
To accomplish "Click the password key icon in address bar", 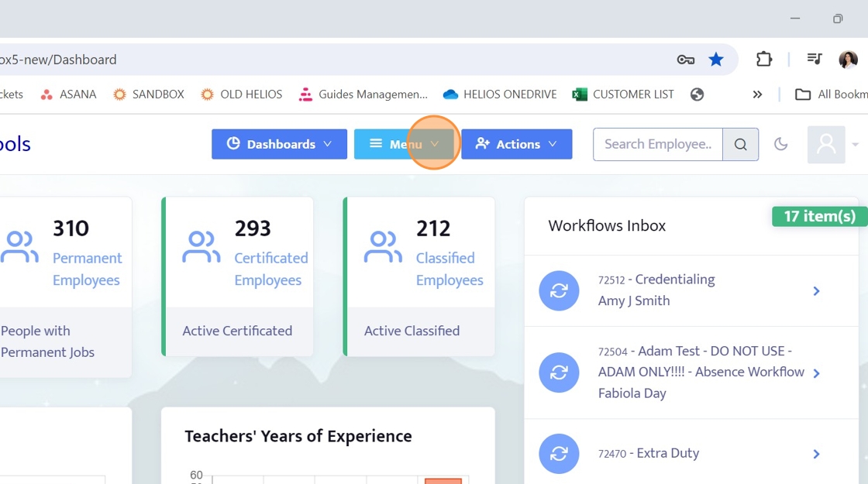I will pyautogui.click(x=685, y=60).
